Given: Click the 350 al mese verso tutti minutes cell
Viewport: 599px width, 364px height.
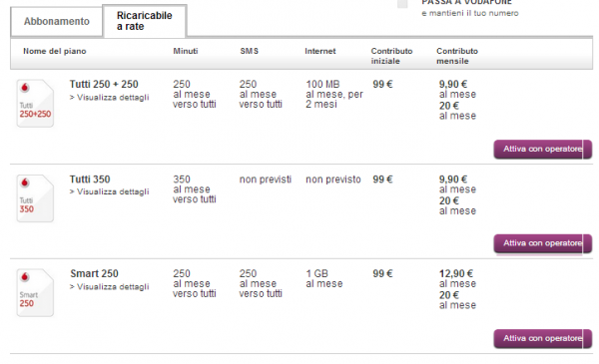Looking at the screenshot, I should (195, 189).
